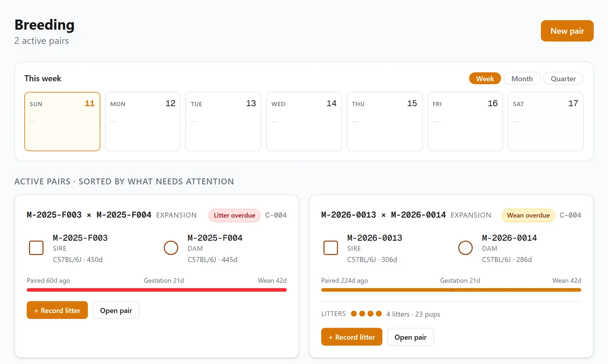Click the Wean overdue status badge
608x364 pixels.
(x=528, y=215)
